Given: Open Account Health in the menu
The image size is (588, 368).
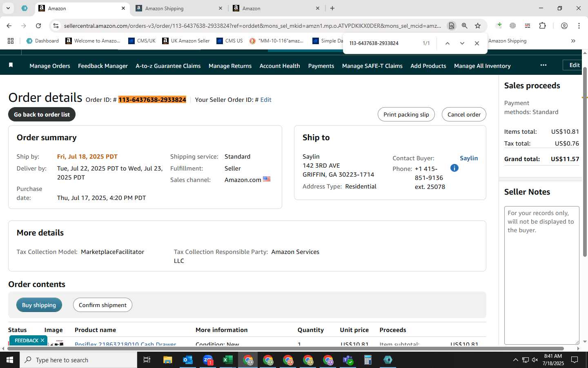Looking at the screenshot, I should pos(280,66).
